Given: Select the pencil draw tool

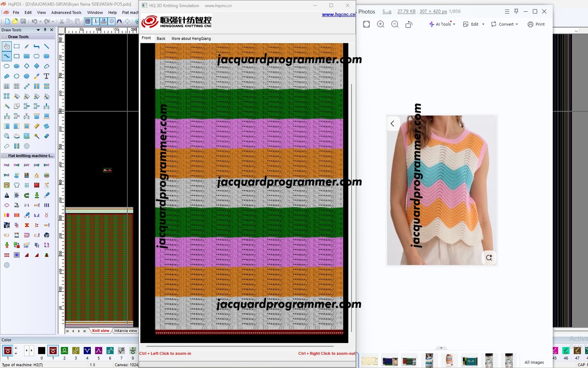Looking at the screenshot, I should (x=26, y=46).
